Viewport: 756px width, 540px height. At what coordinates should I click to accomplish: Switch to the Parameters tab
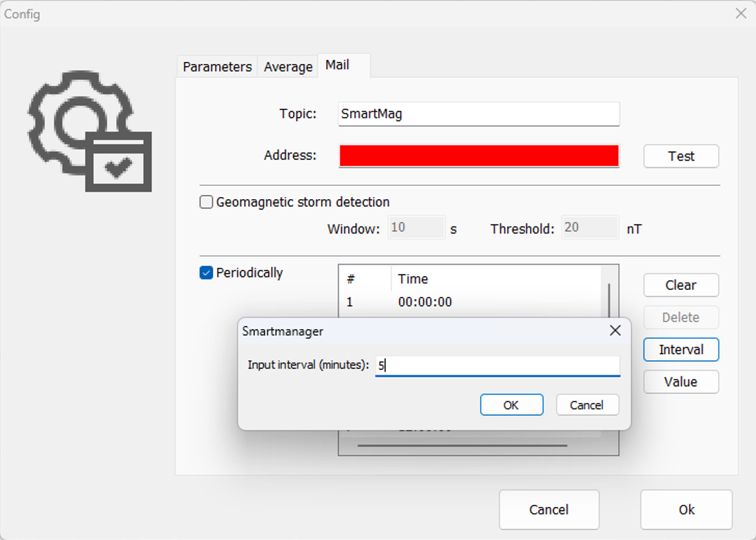217,67
